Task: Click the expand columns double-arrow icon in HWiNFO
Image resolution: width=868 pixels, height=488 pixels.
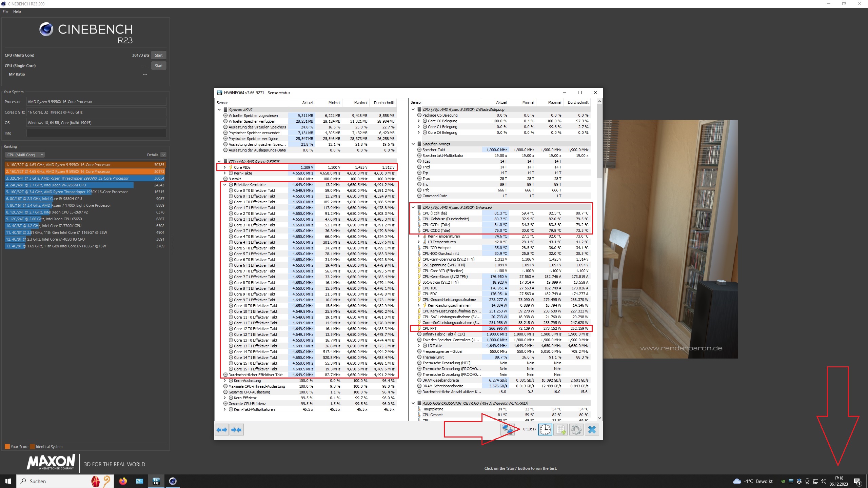Action: coord(222,430)
